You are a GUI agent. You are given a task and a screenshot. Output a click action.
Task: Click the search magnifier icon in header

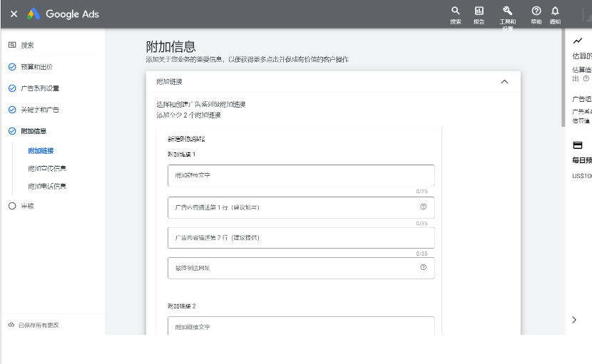pos(456,11)
